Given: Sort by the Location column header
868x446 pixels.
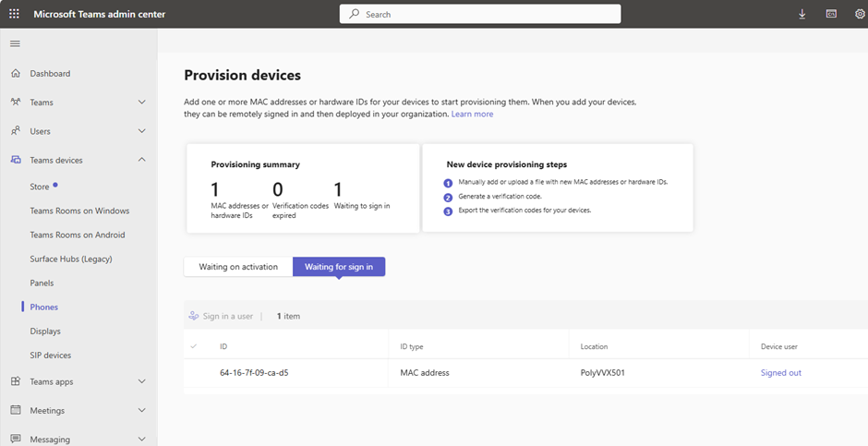Looking at the screenshot, I should (x=594, y=346).
